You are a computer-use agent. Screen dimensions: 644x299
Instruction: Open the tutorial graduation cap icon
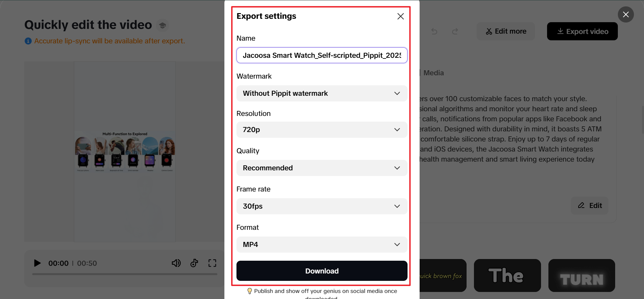click(162, 26)
